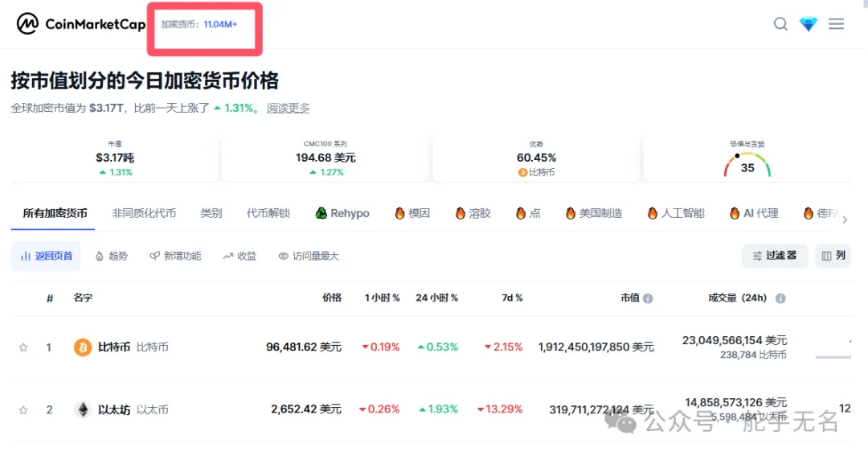Open the 比特币 name link
868x456 pixels.
(x=114, y=347)
